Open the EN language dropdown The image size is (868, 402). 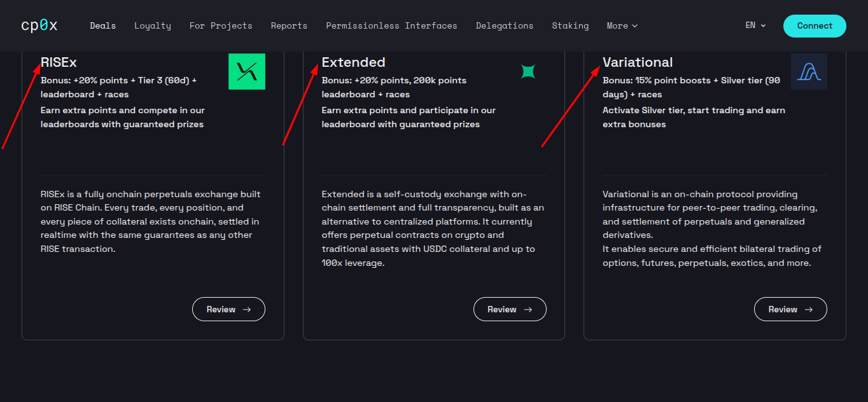tap(755, 25)
